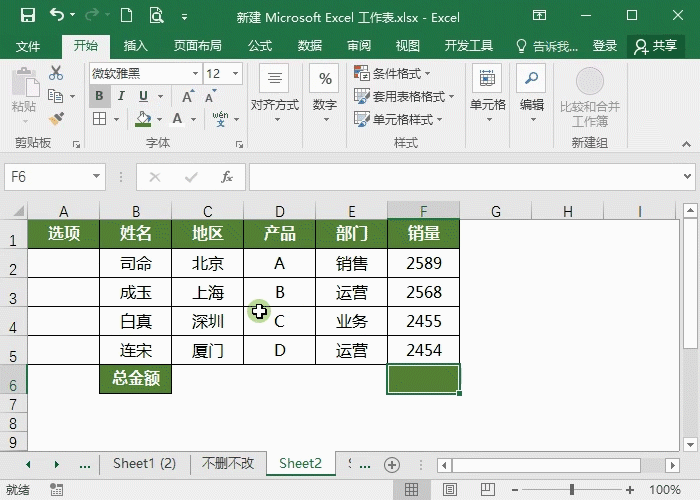The image size is (700, 500).
Task: Expand the formula bar with its arrow
Action: (688, 177)
